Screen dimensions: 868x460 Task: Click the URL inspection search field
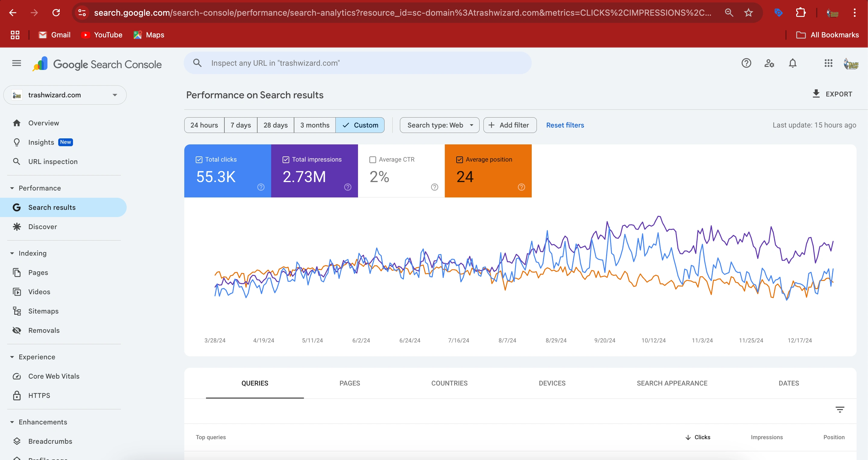[x=357, y=63]
